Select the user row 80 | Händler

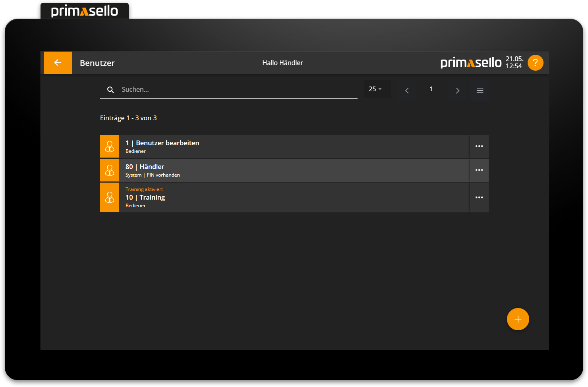[x=294, y=170]
